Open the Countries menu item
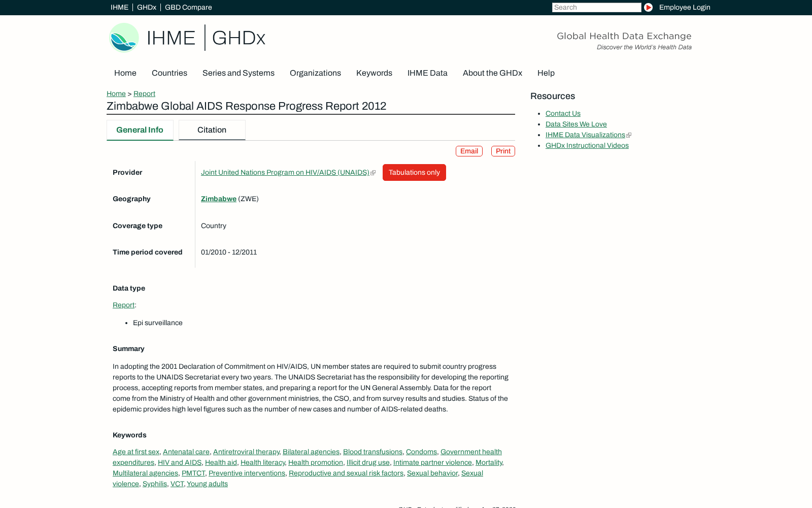This screenshot has height=508, width=812. click(x=170, y=73)
